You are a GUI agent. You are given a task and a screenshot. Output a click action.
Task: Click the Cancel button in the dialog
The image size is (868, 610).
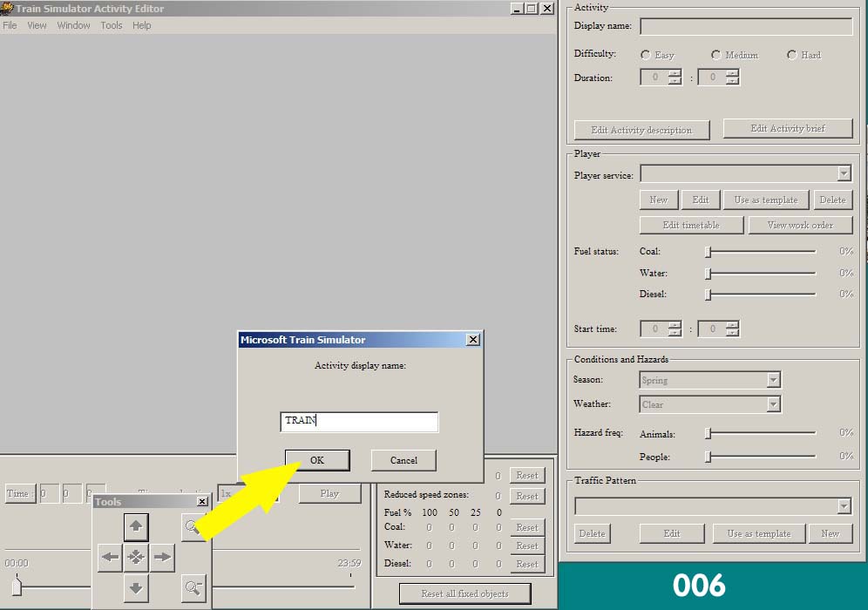point(403,460)
